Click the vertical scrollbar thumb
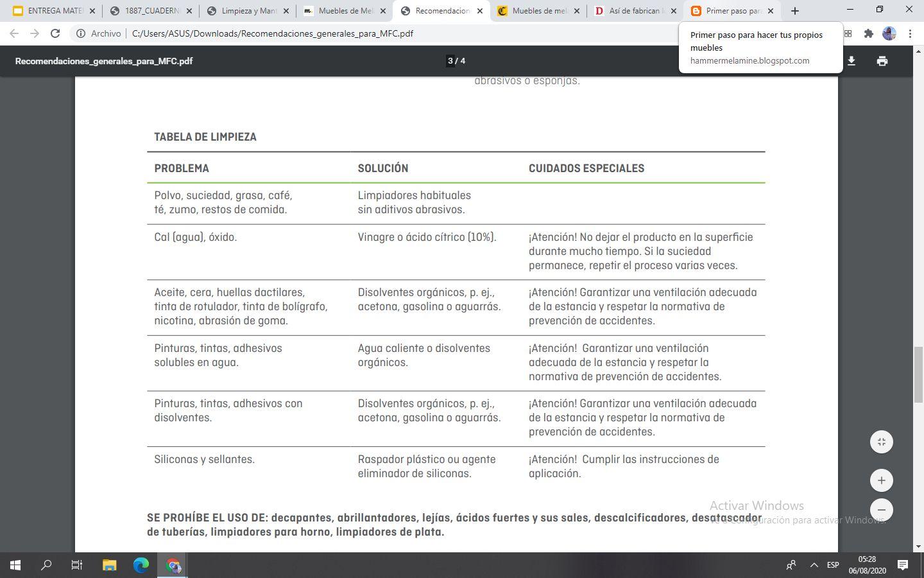The image size is (924, 578). click(x=918, y=374)
